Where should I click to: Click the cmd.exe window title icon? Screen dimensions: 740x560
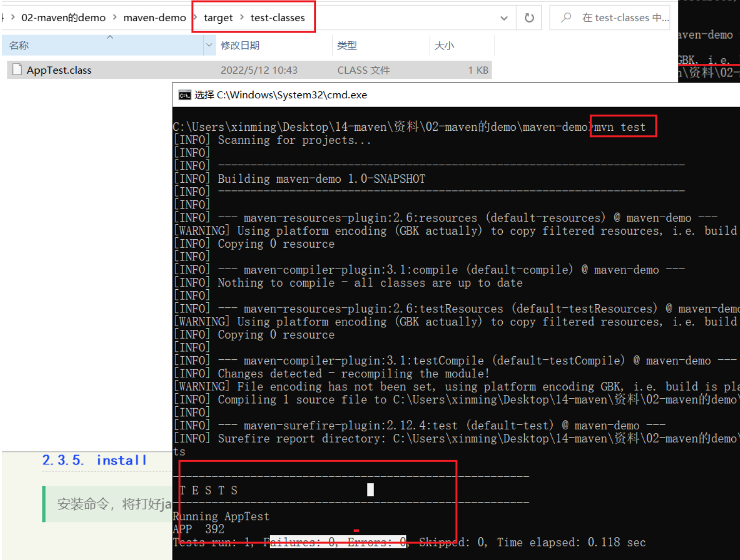pos(184,95)
